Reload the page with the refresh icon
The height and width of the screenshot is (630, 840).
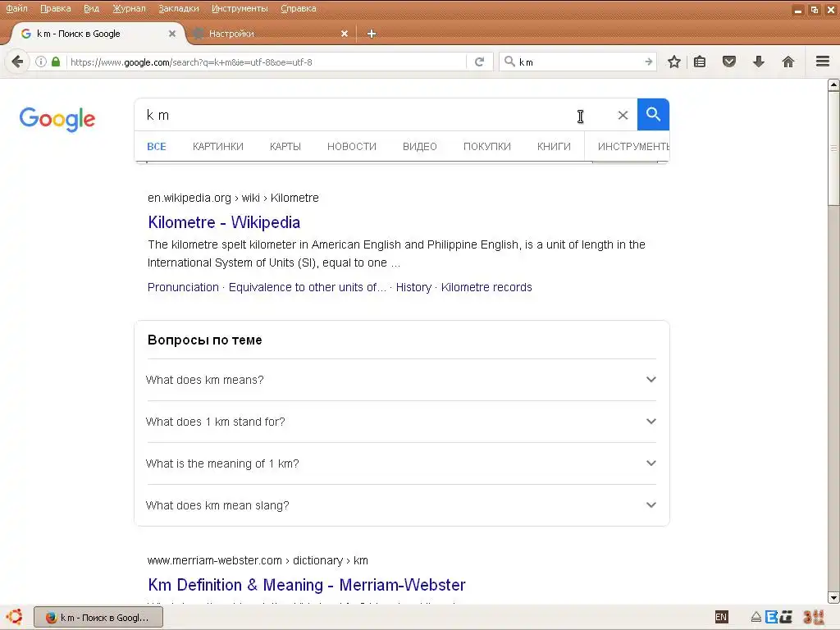(x=479, y=62)
